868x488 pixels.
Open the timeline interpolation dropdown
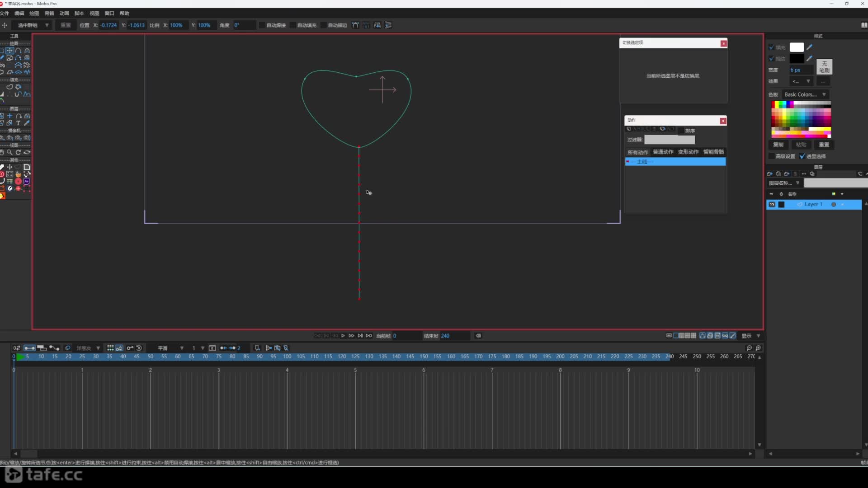point(170,348)
